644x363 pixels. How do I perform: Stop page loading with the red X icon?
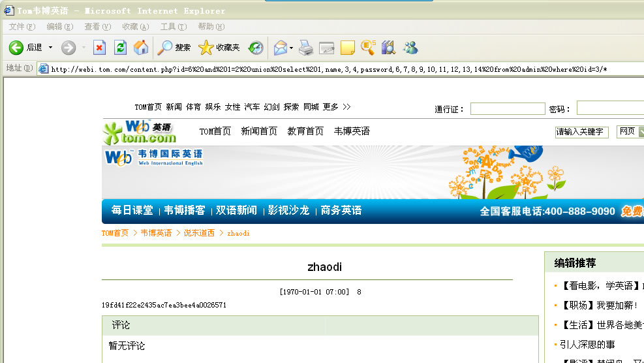(x=99, y=48)
